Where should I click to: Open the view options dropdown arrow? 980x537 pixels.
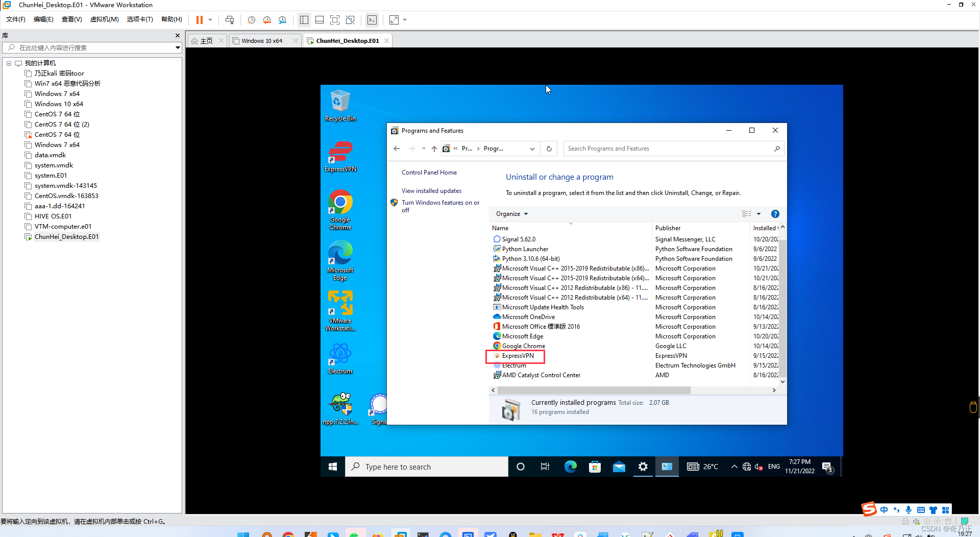click(x=758, y=214)
